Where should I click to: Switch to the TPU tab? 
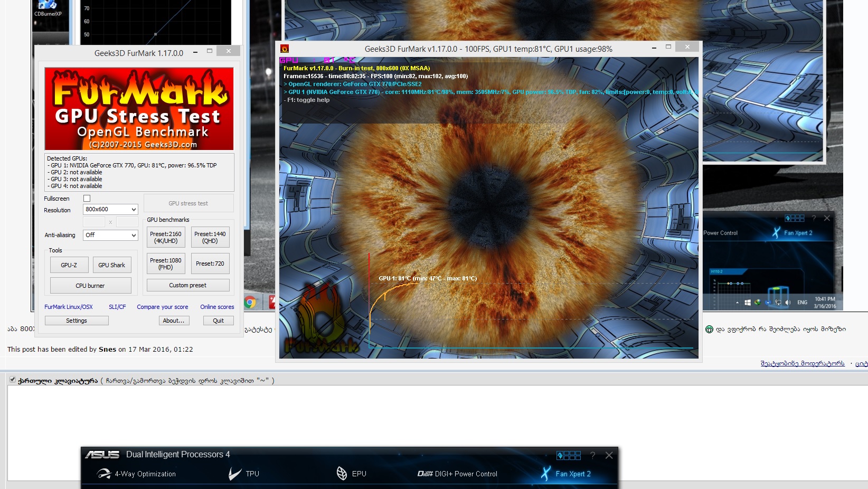(x=244, y=474)
